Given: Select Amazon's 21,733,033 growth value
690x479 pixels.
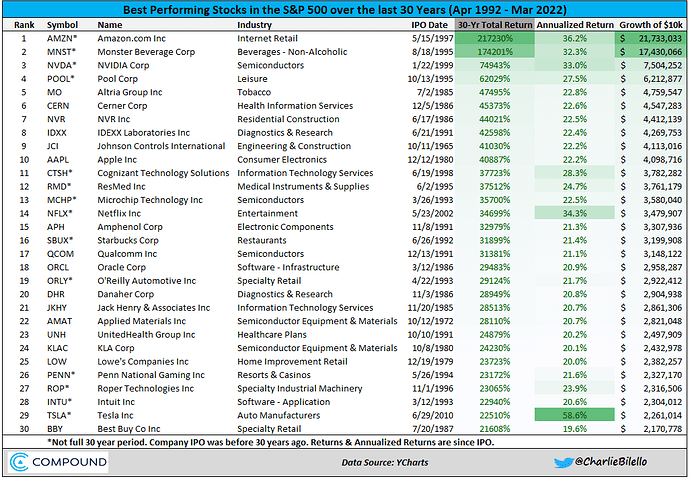Looking at the screenshot, I should [660, 39].
